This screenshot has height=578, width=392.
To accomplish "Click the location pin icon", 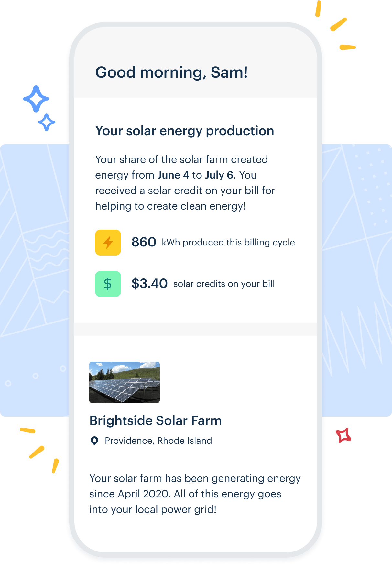I will pos(94,441).
